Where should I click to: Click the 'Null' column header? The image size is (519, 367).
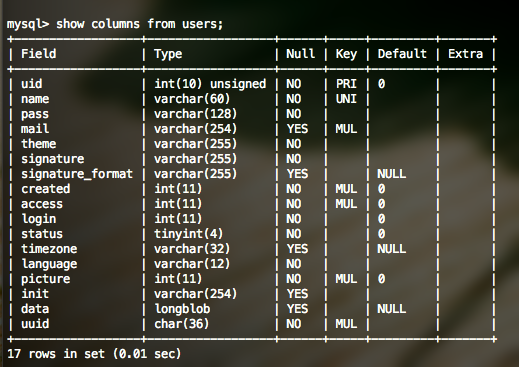point(300,54)
